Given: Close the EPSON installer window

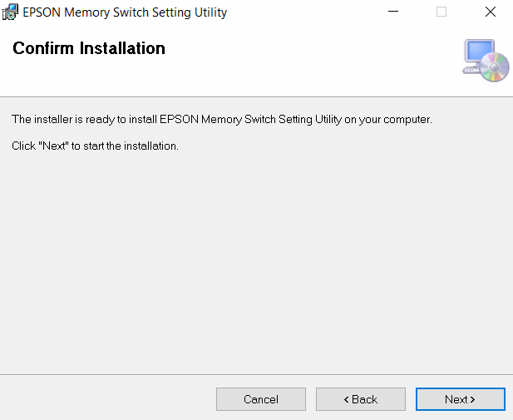Looking at the screenshot, I should point(491,12).
